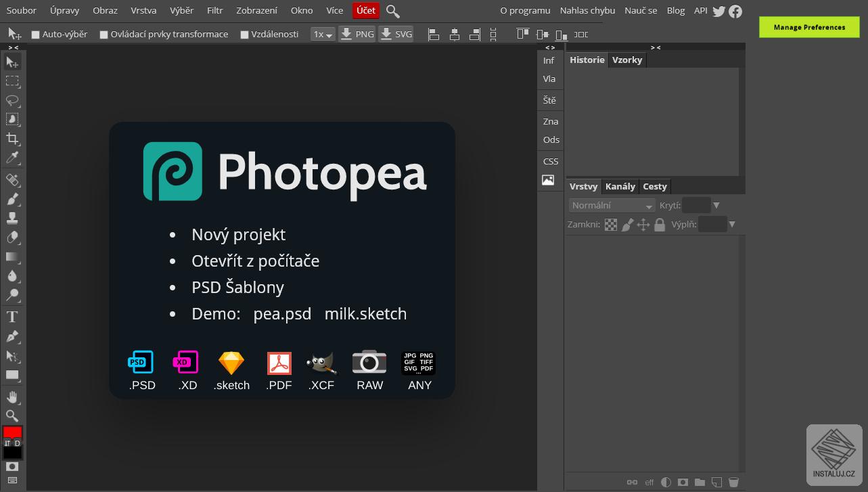Select the Eraser tool
This screenshot has height=492, width=868.
pyautogui.click(x=12, y=238)
